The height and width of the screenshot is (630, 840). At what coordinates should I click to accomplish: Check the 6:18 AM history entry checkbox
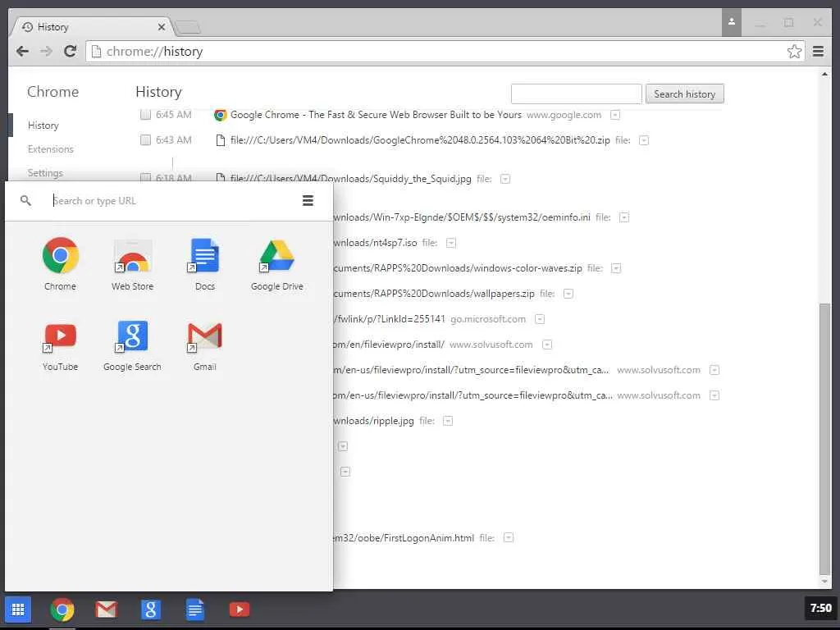click(x=145, y=177)
